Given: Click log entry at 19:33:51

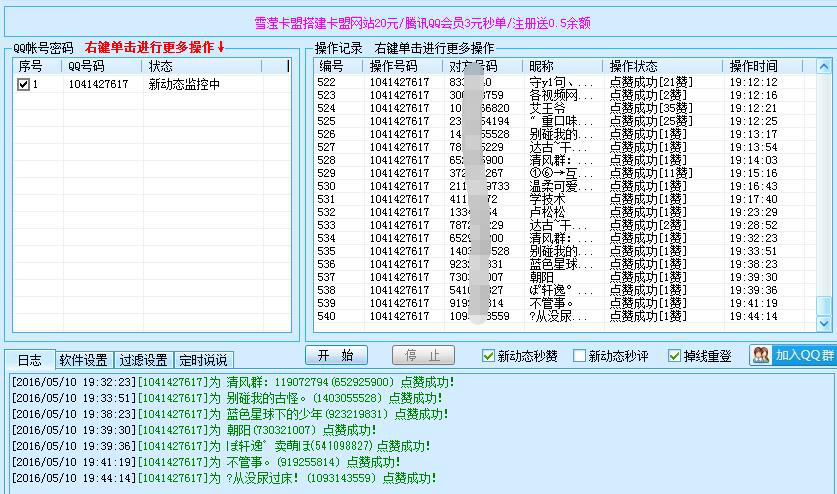Looking at the screenshot, I should point(227,398).
